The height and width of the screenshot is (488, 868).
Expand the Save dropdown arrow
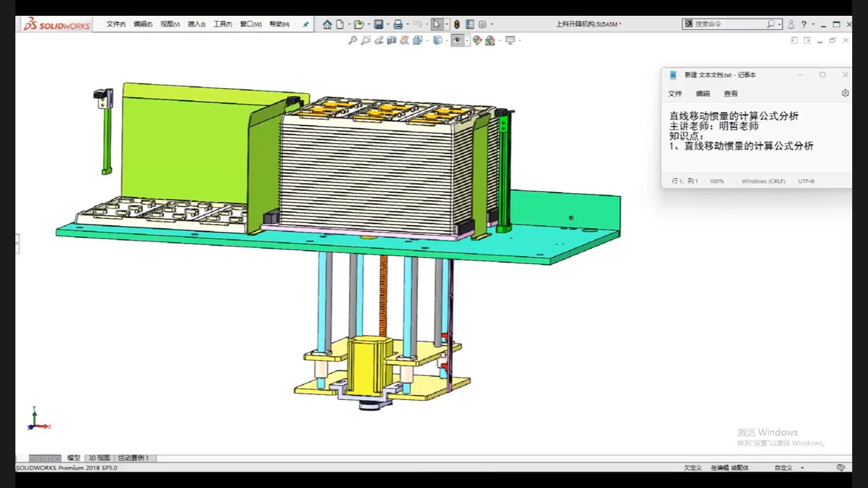coord(388,24)
